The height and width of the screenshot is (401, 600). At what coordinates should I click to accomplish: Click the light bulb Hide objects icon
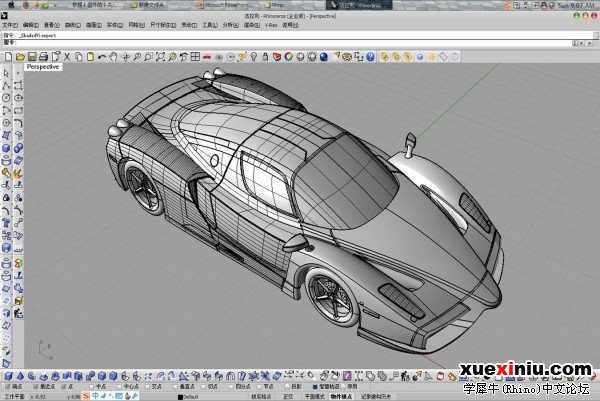click(254, 57)
